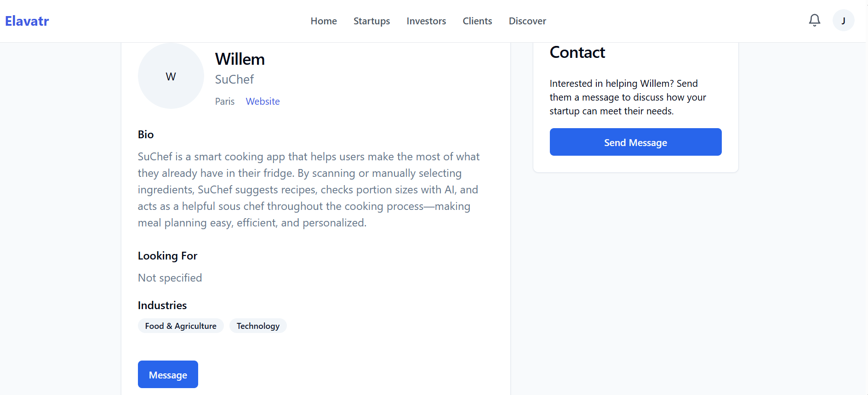The image size is (868, 395).
Task: Visit SuChef's Website link
Action: coord(263,102)
